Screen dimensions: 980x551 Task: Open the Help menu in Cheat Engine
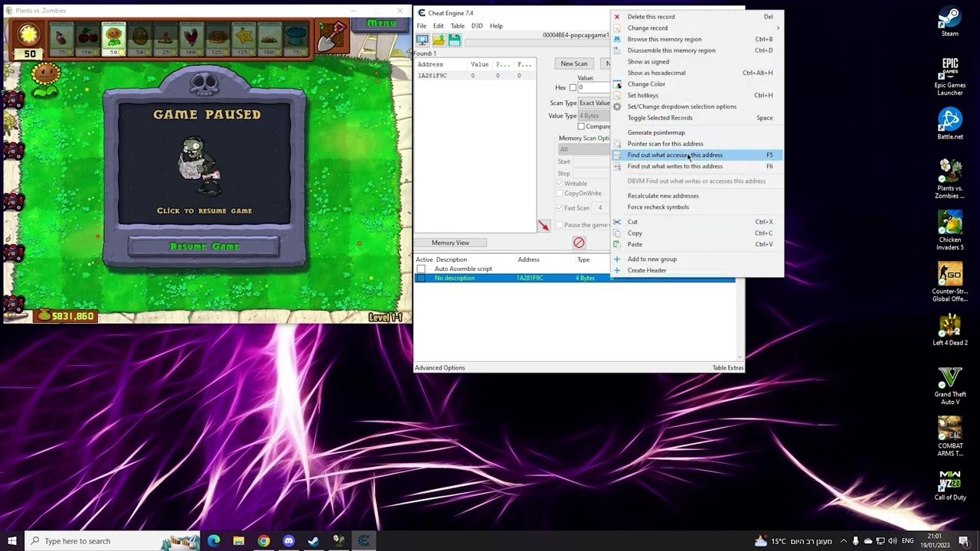(496, 26)
